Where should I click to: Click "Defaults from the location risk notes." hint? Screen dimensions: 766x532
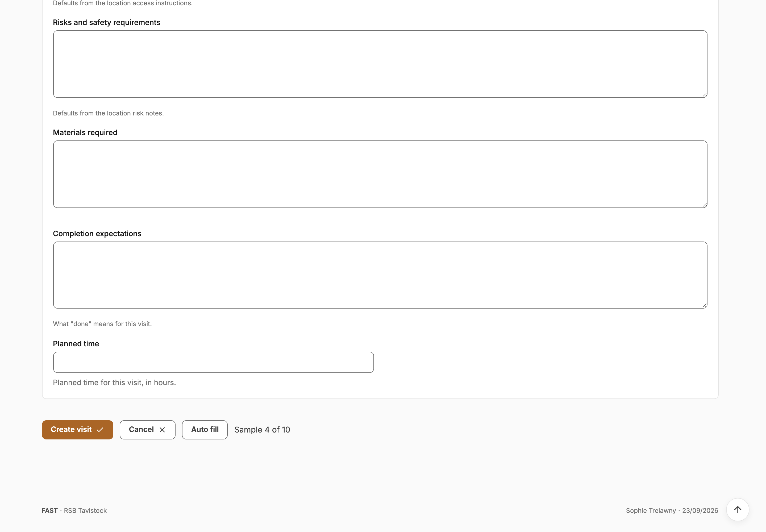click(x=108, y=113)
